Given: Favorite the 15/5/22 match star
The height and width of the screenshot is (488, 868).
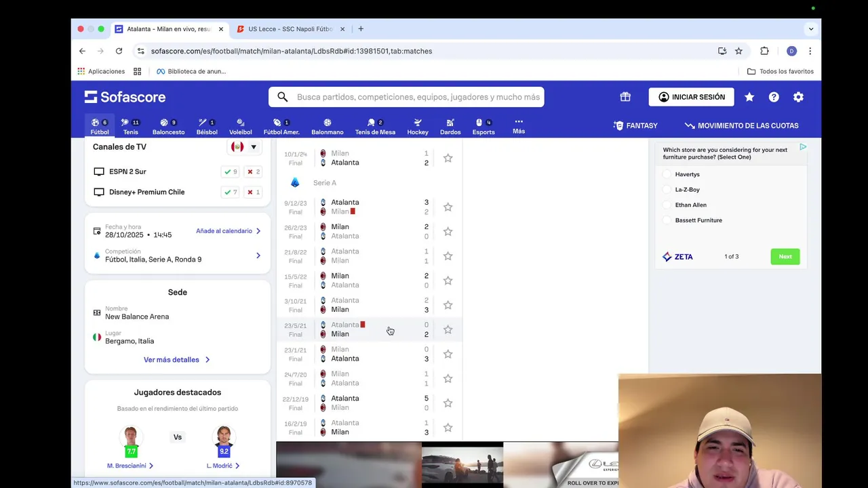Looking at the screenshot, I should (448, 281).
